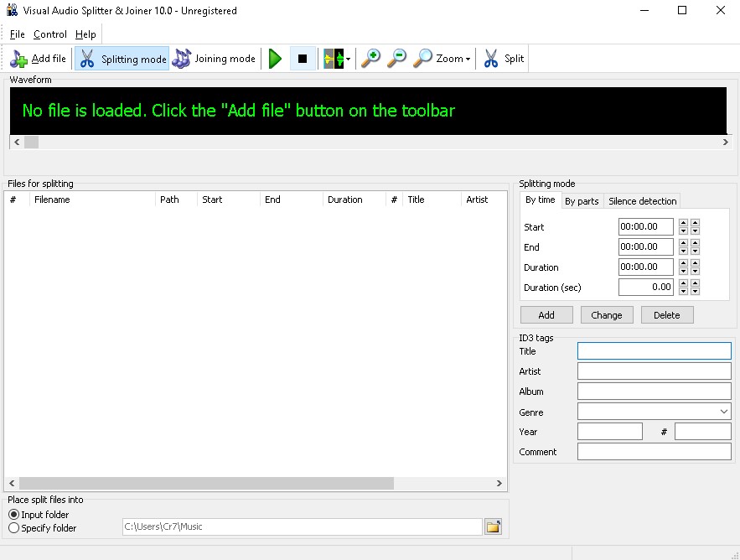
Task: Click the waveform scrollbar left arrow
Action: pos(17,142)
